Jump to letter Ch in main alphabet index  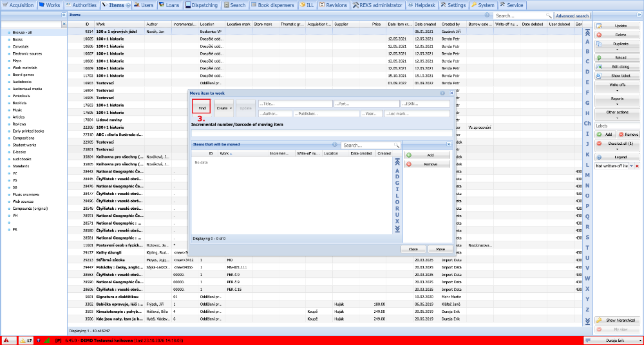587,123
